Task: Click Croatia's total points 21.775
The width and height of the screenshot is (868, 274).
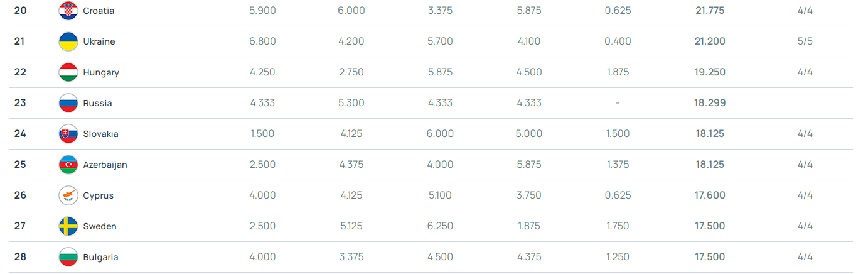Action: click(710, 11)
